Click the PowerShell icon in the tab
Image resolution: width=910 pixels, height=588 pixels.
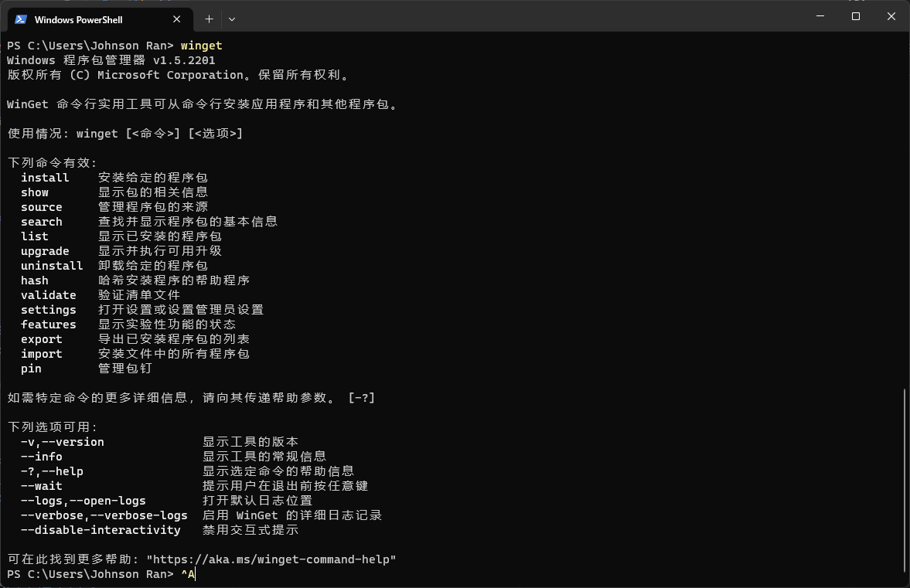pos(21,19)
